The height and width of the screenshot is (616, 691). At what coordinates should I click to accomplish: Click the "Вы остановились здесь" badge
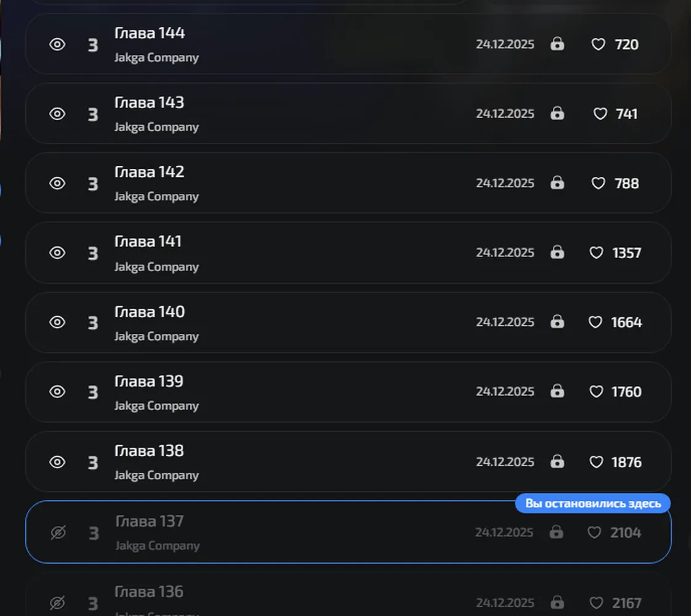point(592,503)
